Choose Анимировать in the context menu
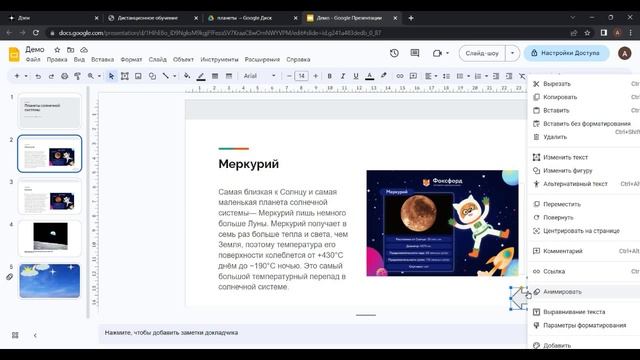This screenshot has width=640, height=360. click(x=584, y=291)
